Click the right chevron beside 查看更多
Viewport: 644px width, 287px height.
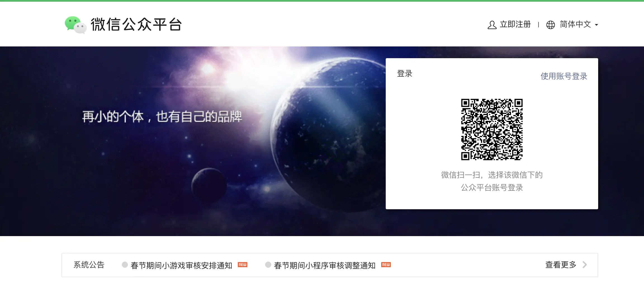pos(585,265)
